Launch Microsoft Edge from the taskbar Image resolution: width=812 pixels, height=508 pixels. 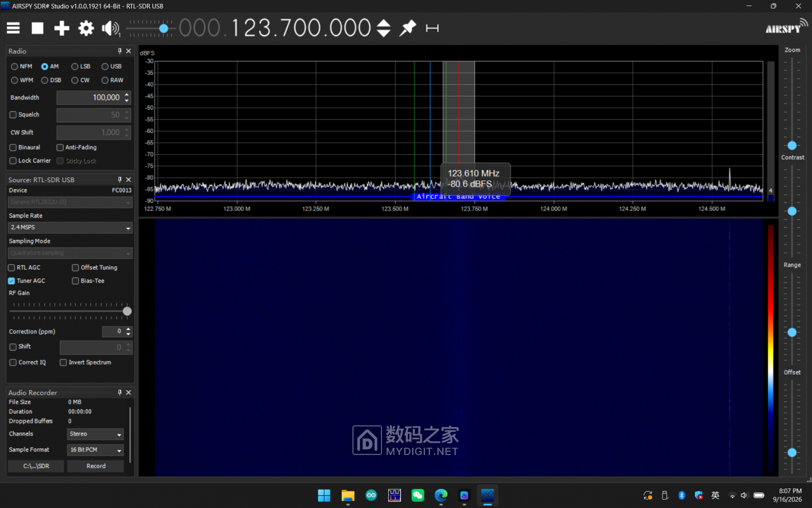441,495
